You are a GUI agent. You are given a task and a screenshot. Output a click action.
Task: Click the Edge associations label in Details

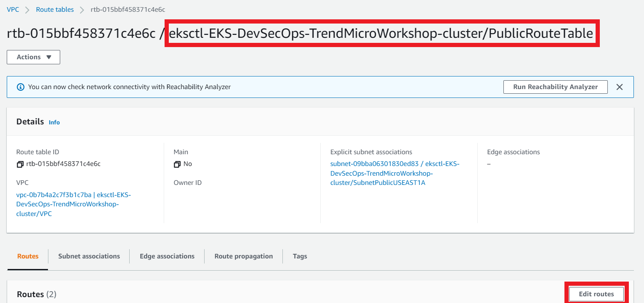514,152
